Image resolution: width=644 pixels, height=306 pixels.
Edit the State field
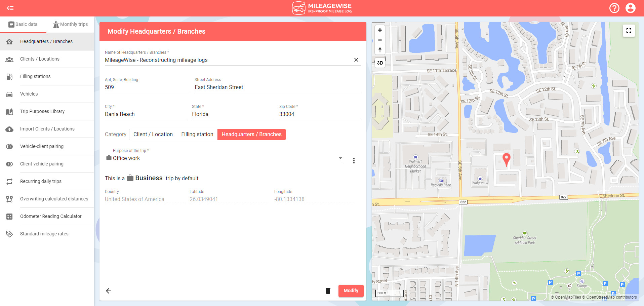coord(233,114)
